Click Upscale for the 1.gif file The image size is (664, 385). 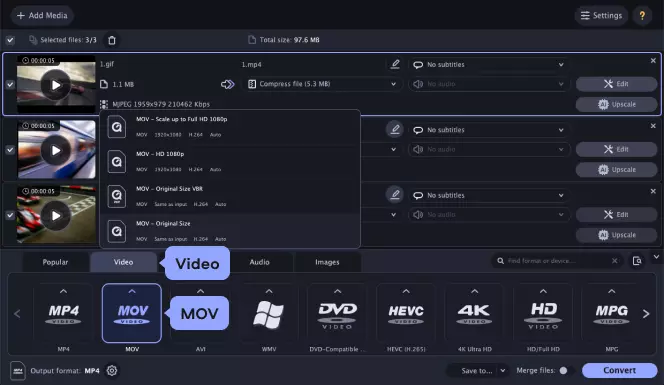(616, 104)
